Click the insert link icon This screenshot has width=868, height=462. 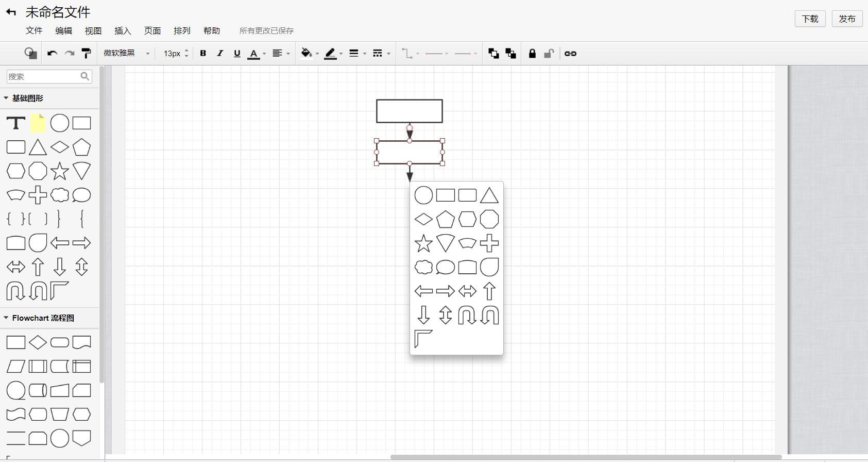tap(570, 53)
